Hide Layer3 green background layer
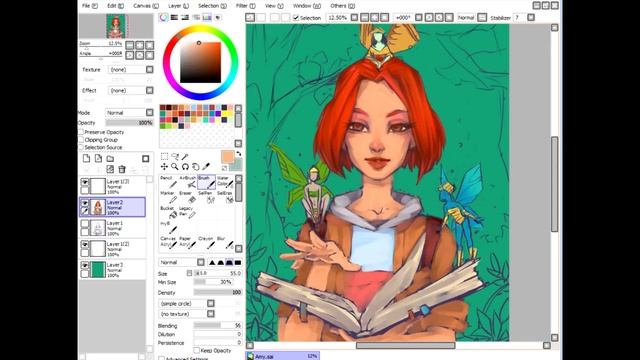The width and height of the screenshot is (640, 360). tap(85, 265)
